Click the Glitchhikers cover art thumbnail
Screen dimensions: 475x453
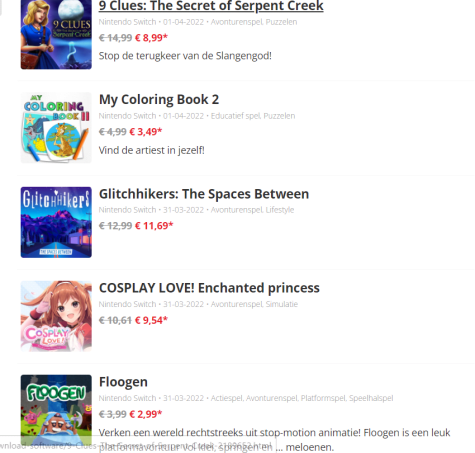tap(56, 222)
